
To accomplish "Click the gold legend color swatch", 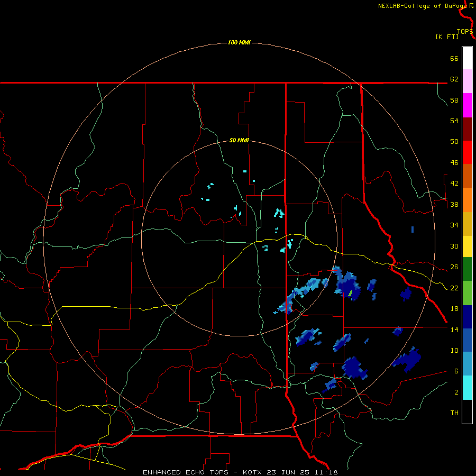I will click(467, 224).
